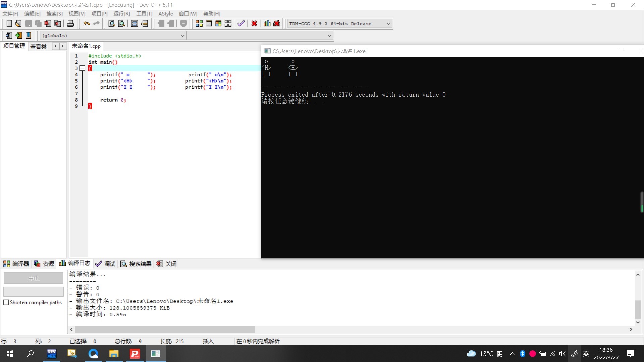Open the empty function list dropdown
The image size is (644, 362).
click(x=329, y=36)
